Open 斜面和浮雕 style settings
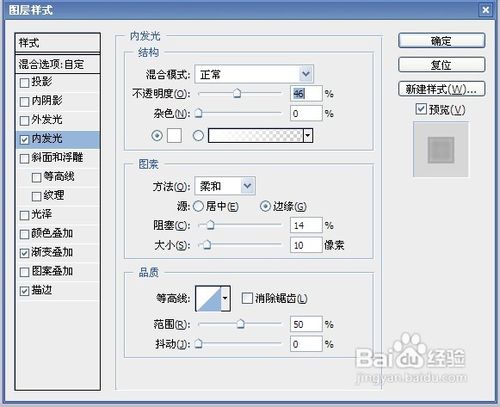Screen dimensions: 500x407 (x=58, y=158)
